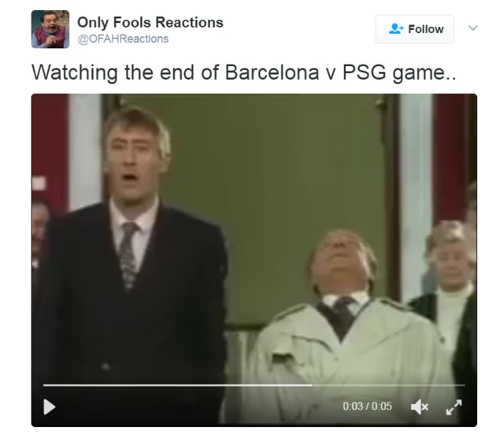
Task: Open the tweet options chevron dropdown
Action: tap(472, 28)
